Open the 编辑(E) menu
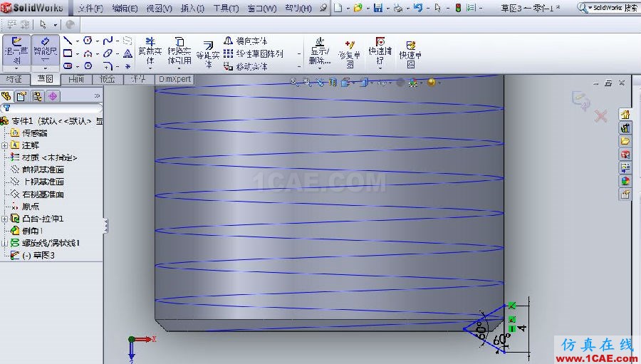The image size is (641, 364). point(125,8)
